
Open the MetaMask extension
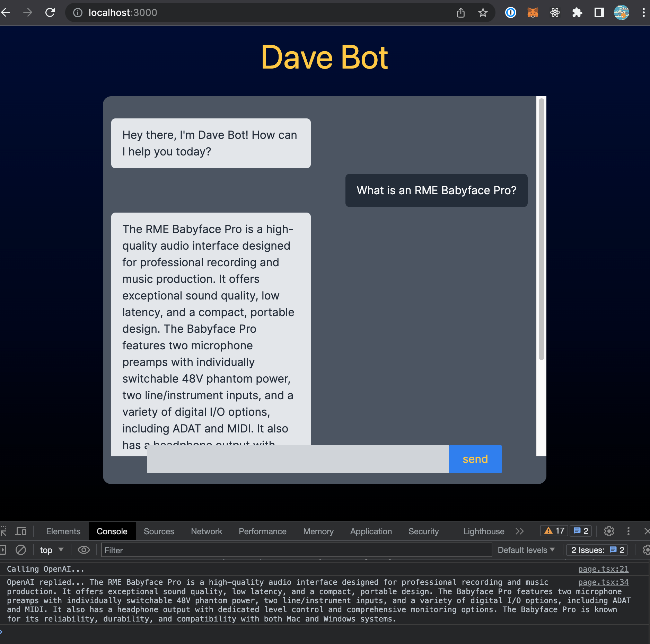(533, 13)
